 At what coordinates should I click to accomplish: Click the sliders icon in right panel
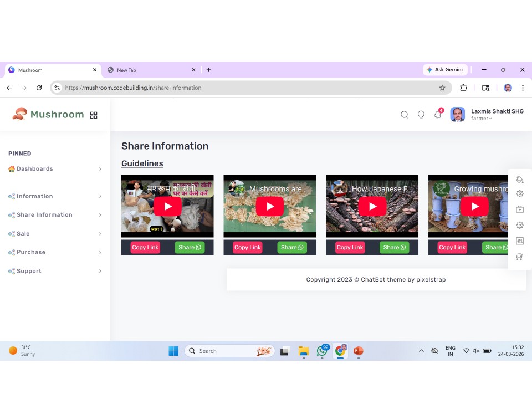coord(519,241)
